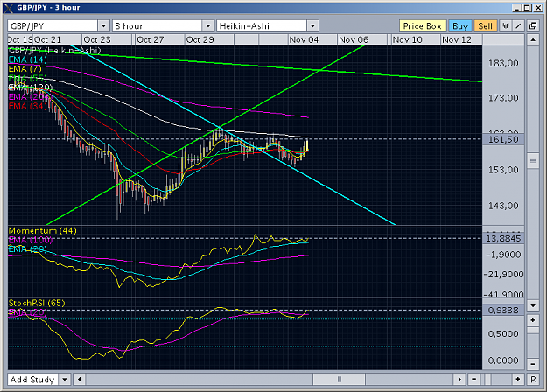Click the Oct 23 date label
The image size is (547, 392).
[x=97, y=39]
